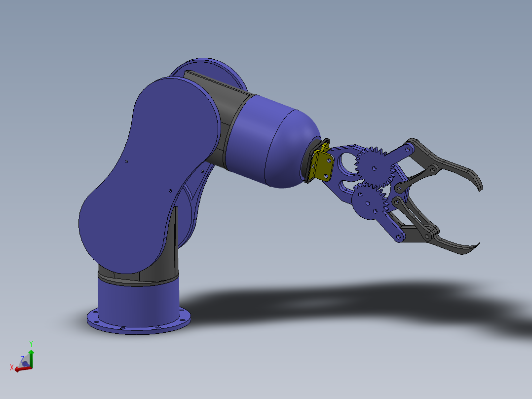Select the blue Z axis arrow
The height and width of the screenshot is (399, 532).
26,364
